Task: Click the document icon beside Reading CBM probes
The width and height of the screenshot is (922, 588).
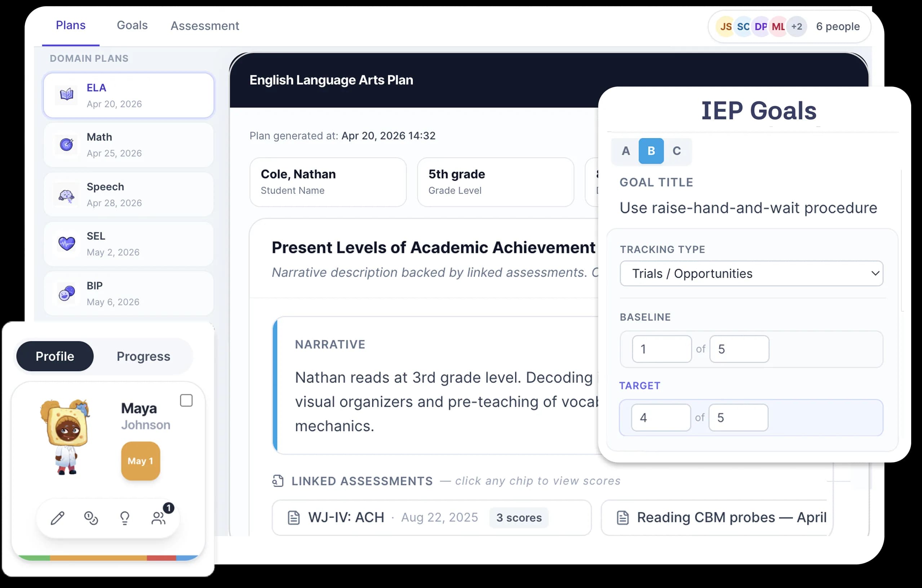Action: (x=622, y=517)
